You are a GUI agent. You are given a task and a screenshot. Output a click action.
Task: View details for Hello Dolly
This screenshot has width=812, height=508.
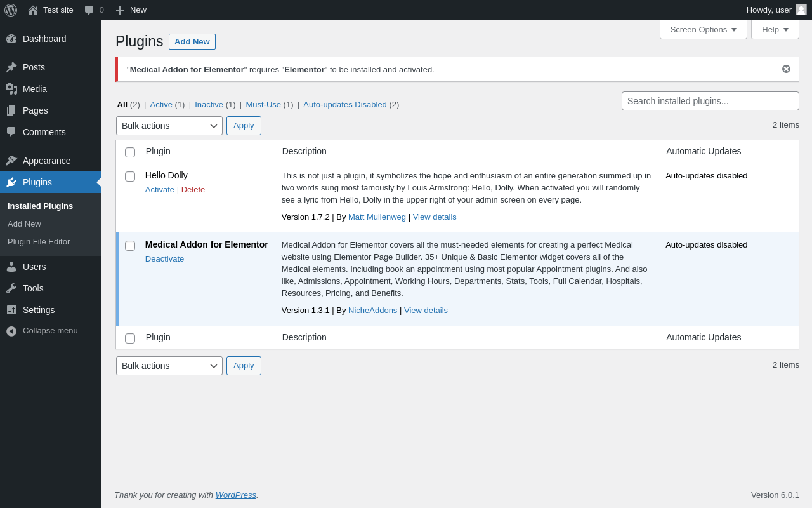435,217
